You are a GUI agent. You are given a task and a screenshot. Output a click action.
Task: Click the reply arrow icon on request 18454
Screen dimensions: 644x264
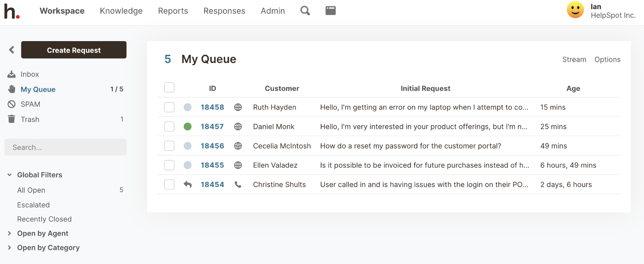click(187, 185)
